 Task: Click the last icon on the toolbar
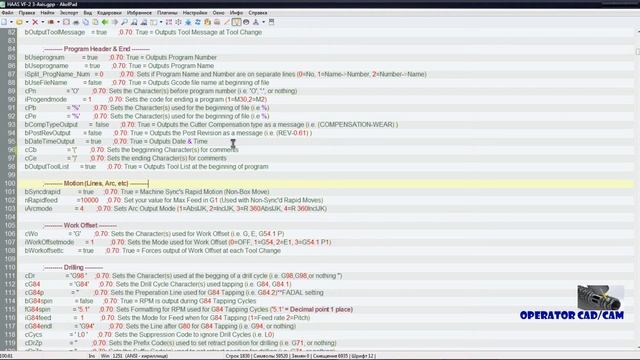pos(271,22)
